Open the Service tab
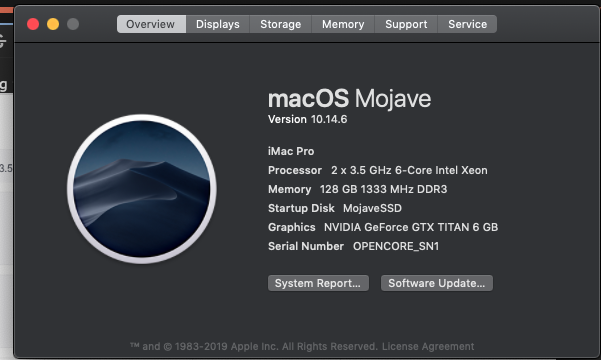 468,24
